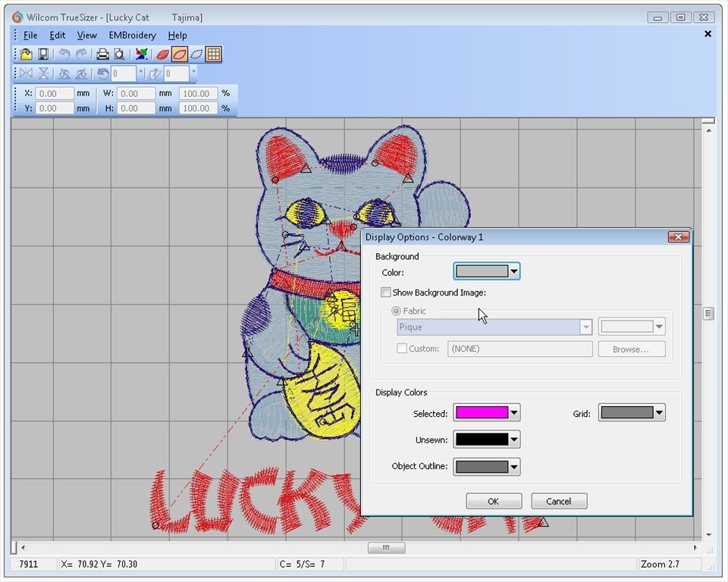This screenshot has width=728, height=582.
Task: Toggle TrueView with the red leaf icon
Action: pos(162,55)
